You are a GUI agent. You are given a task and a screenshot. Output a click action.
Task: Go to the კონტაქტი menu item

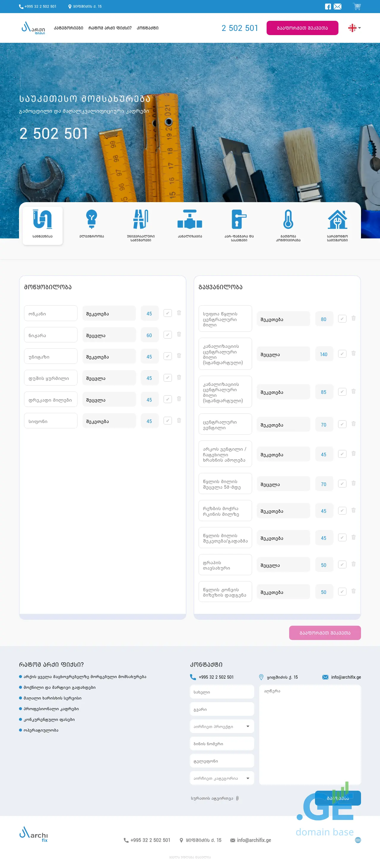(148, 28)
